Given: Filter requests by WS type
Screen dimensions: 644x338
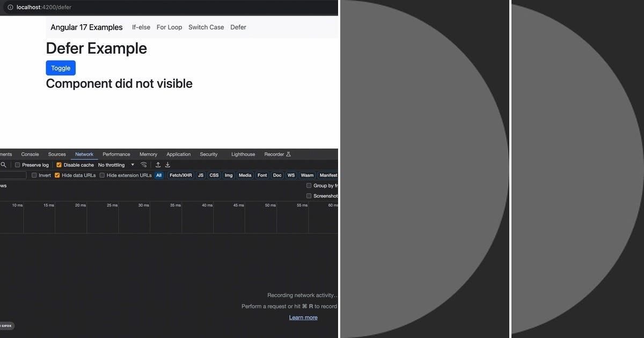Looking at the screenshot, I should [x=291, y=175].
